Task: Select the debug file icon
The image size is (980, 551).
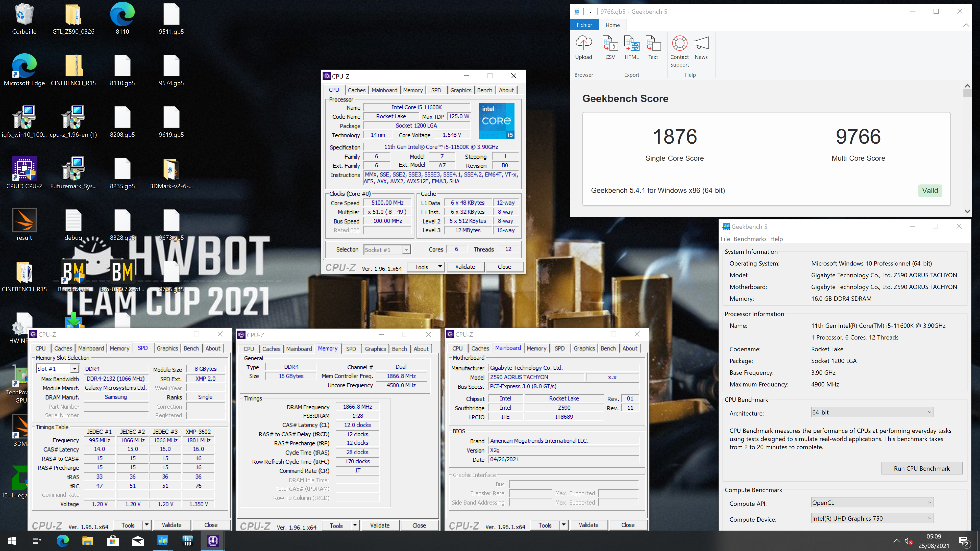Action: (73, 224)
